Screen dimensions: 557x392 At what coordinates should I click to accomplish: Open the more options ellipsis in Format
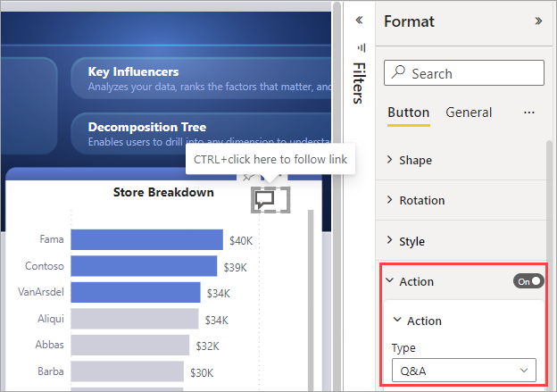pyautogui.click(x=529, y=113)
